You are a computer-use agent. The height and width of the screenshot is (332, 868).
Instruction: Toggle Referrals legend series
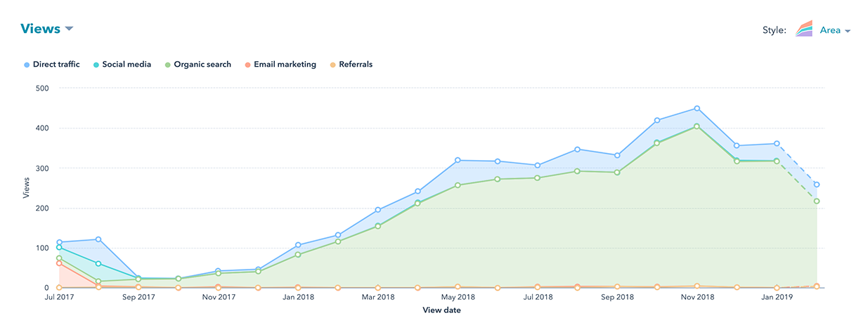[350, 65]
